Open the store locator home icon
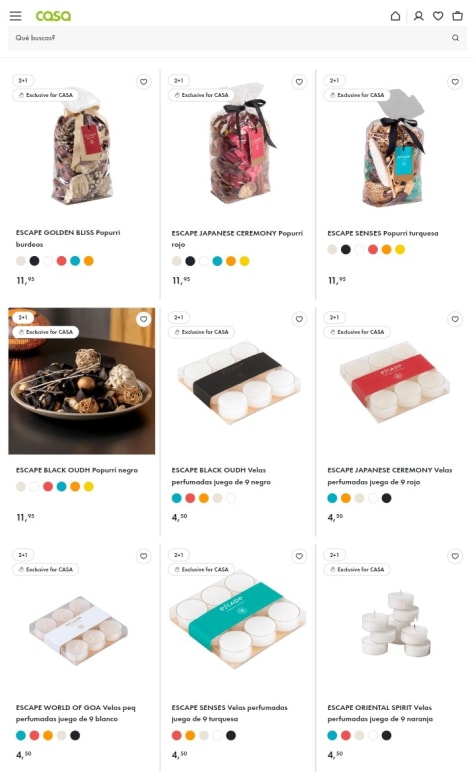 click(395, 16)
